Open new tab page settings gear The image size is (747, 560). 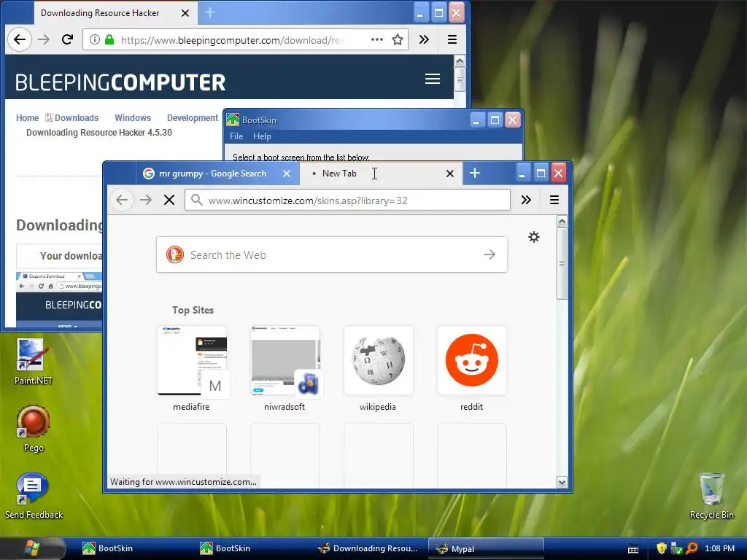click(x=533, y=237)
